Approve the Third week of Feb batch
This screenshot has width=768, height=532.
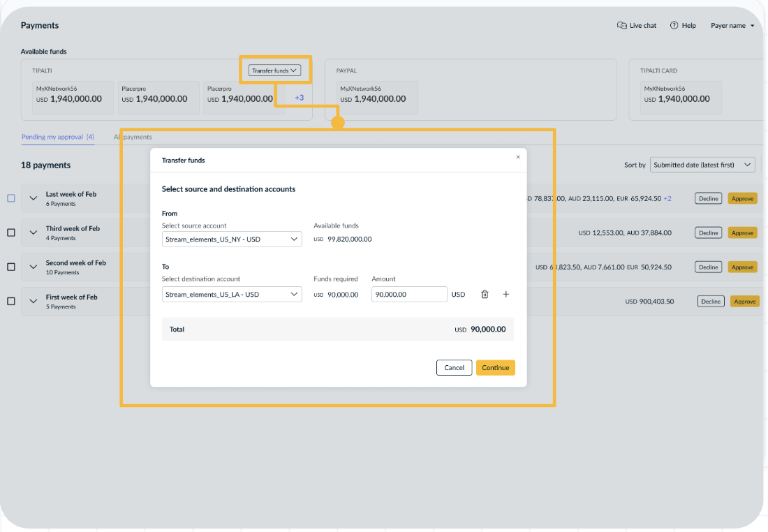pos(743,232)
